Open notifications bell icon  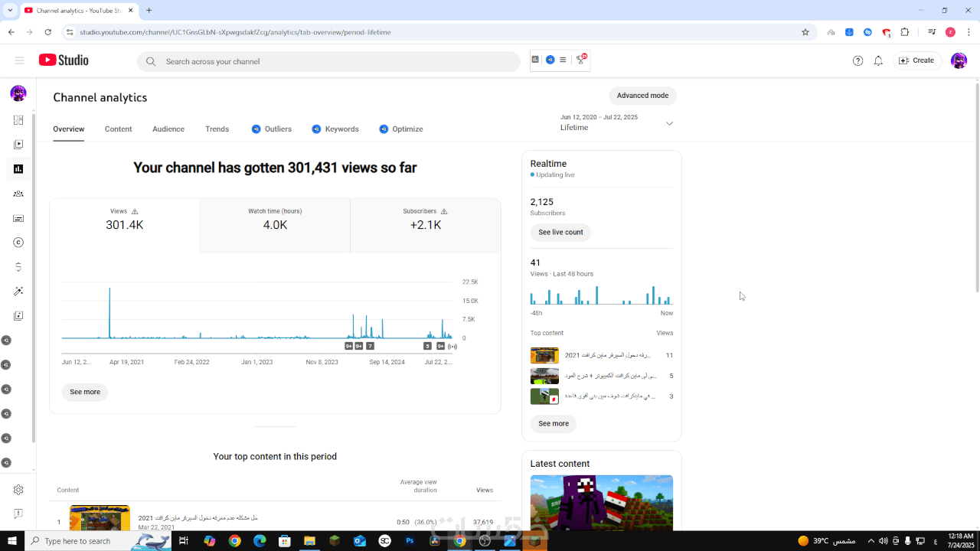[x=878, y=60]
